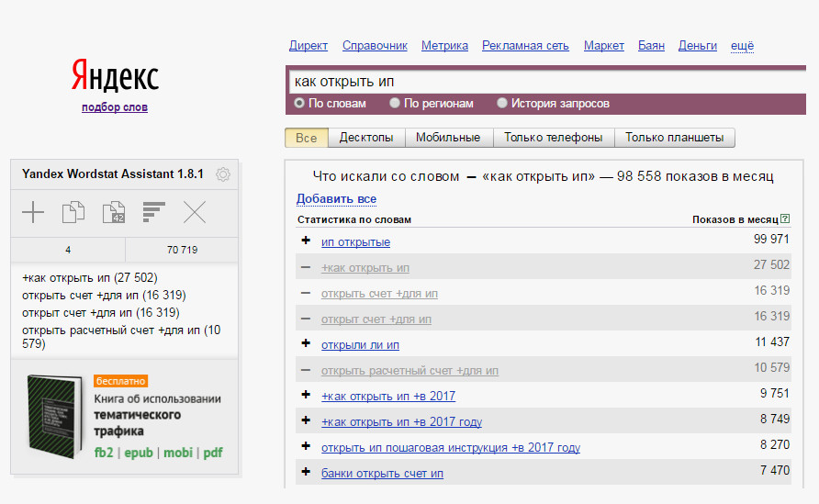Open Wordstat Assistant settings gear
Image resolution: width=819 pixels, height=504 pixels.
click(222, 174)
